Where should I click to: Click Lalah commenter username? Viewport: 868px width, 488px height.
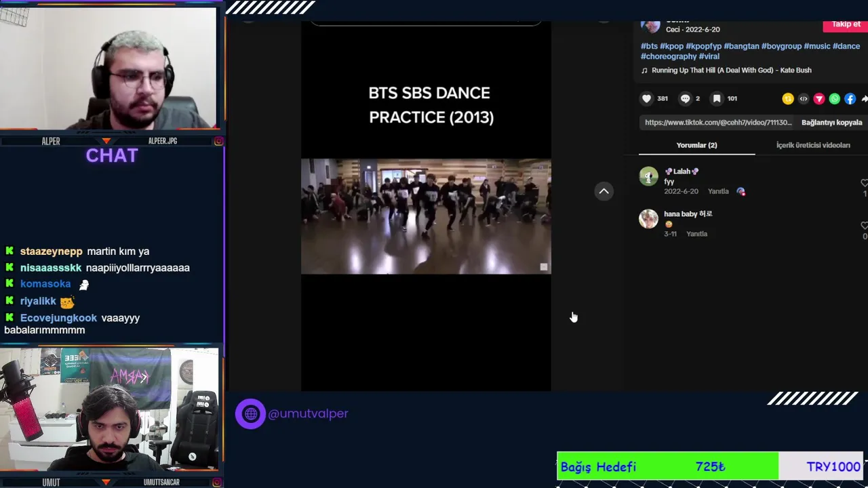click(682, 171)
